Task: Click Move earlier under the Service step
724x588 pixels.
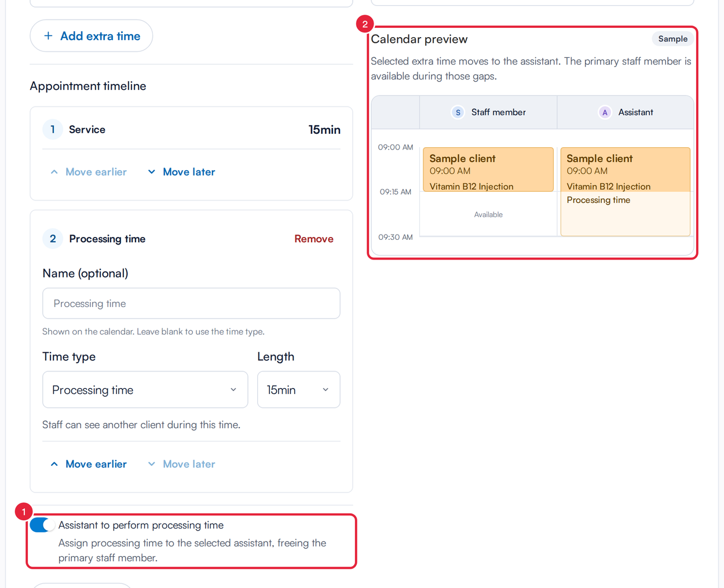Action: [x=88, y=172]
